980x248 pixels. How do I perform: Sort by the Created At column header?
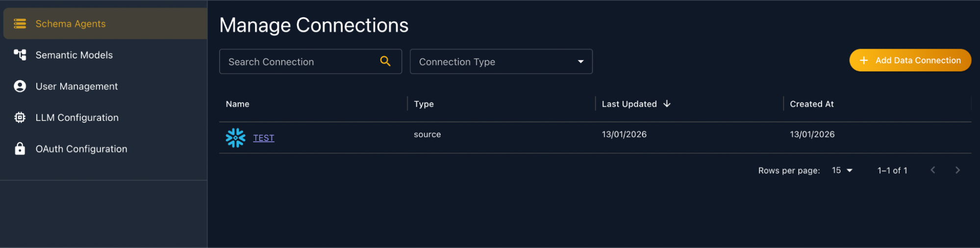pyautogui.click(x=811, y=104)
